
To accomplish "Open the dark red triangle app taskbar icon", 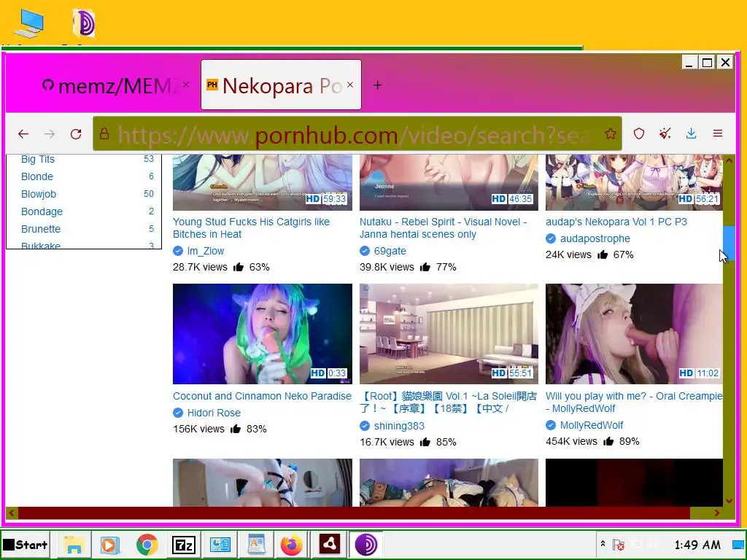I will 329,544.
